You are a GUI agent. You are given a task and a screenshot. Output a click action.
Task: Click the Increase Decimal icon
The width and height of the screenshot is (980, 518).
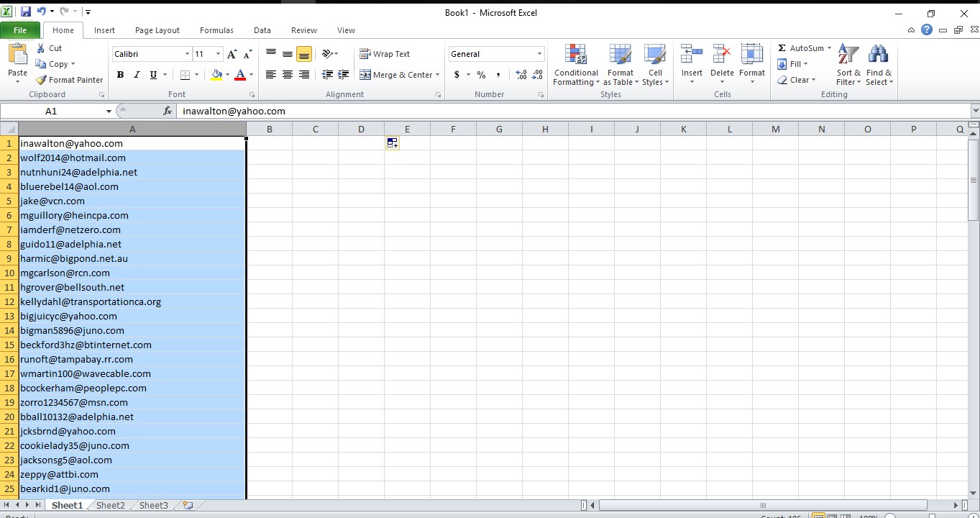point(521,74)
